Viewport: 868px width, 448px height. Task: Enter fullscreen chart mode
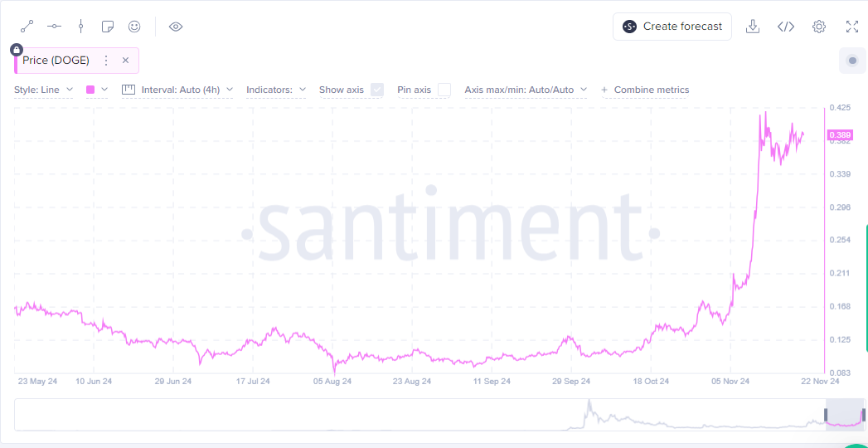tap(852, 27)
